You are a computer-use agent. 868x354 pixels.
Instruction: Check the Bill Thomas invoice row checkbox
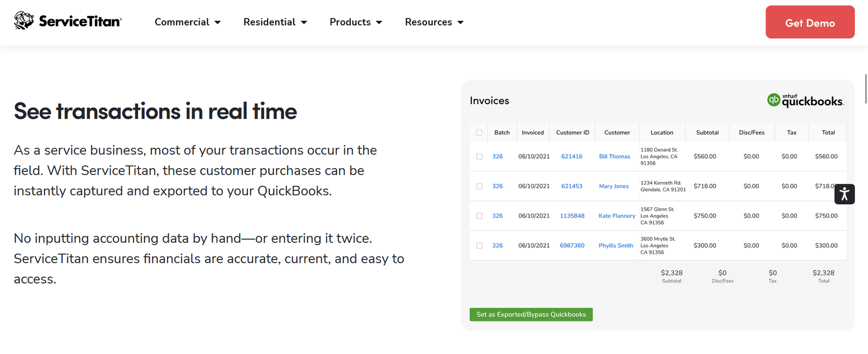click(x=479, y=157)
